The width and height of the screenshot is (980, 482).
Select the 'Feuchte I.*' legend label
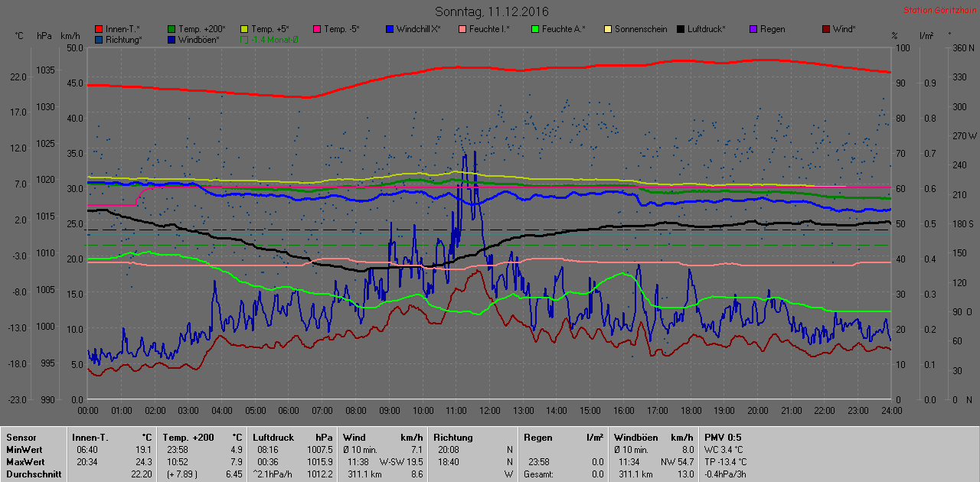[488, 29]
